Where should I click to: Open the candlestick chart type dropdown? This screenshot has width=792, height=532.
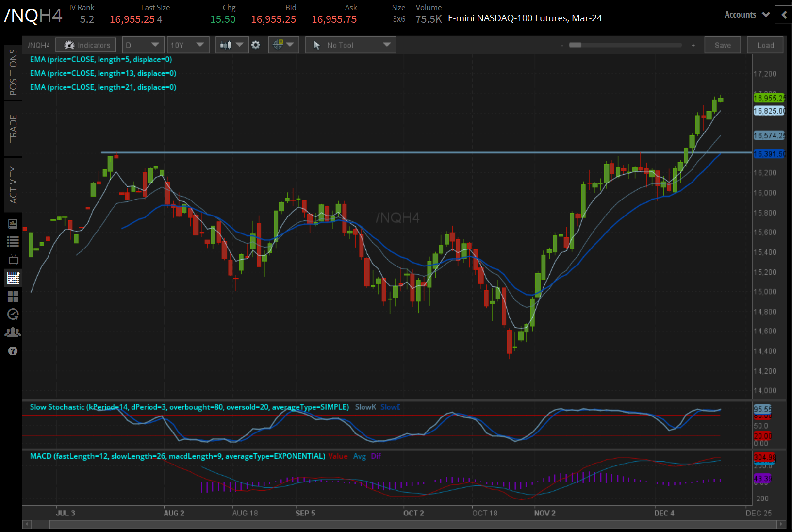pos(231,45)
